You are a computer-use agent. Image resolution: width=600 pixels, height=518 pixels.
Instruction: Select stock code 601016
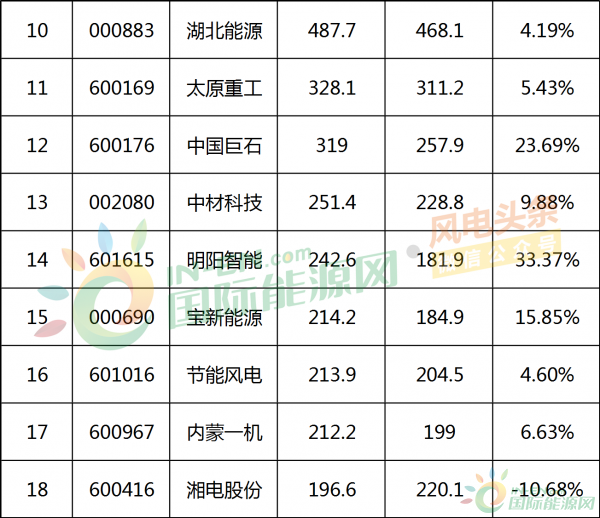point(122,375)
